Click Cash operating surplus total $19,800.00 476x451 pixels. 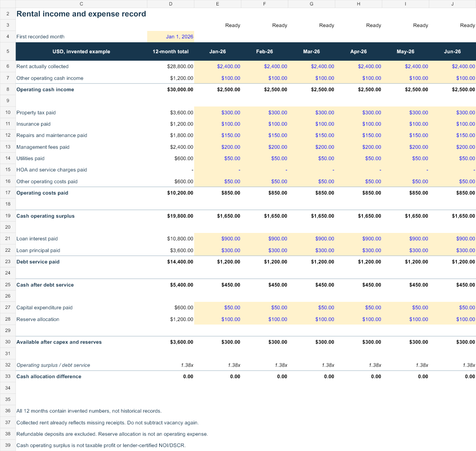pos(171,216)
